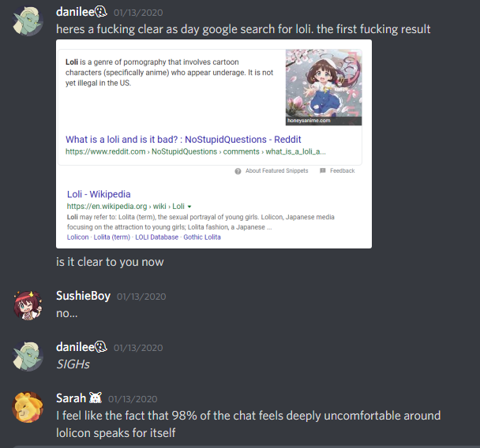Expand the dropdown arrow after Wikipedia URL

click(189, 207)
